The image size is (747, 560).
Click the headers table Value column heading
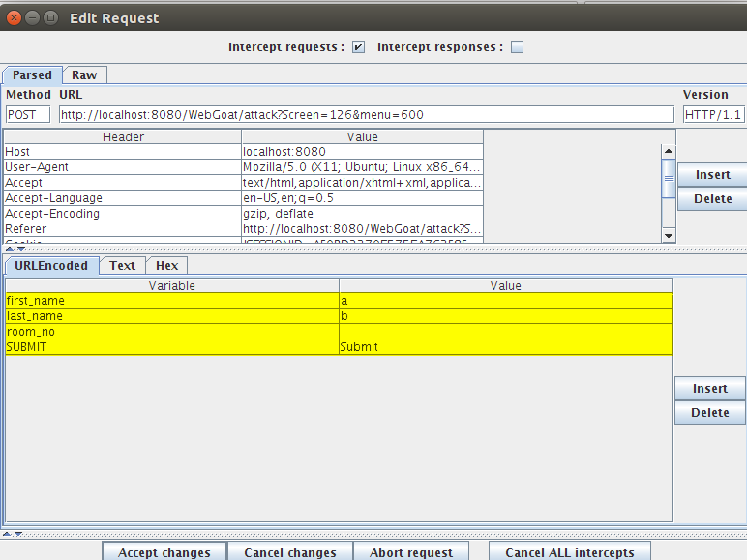363,137
